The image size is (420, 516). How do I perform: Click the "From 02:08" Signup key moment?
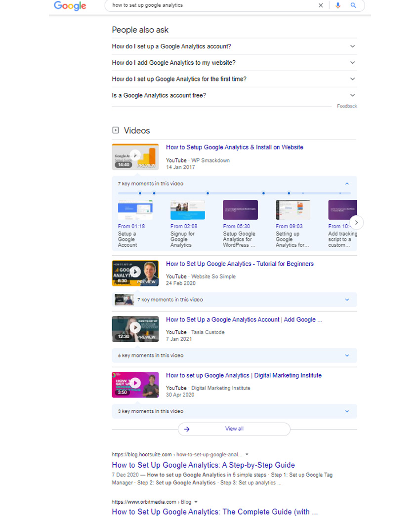pos(188,209)
